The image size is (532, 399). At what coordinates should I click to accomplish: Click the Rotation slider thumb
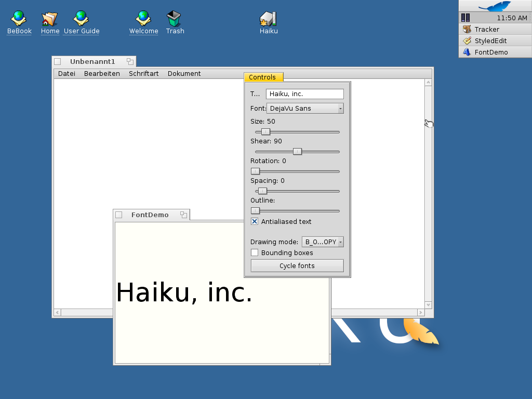pos(255,171)
